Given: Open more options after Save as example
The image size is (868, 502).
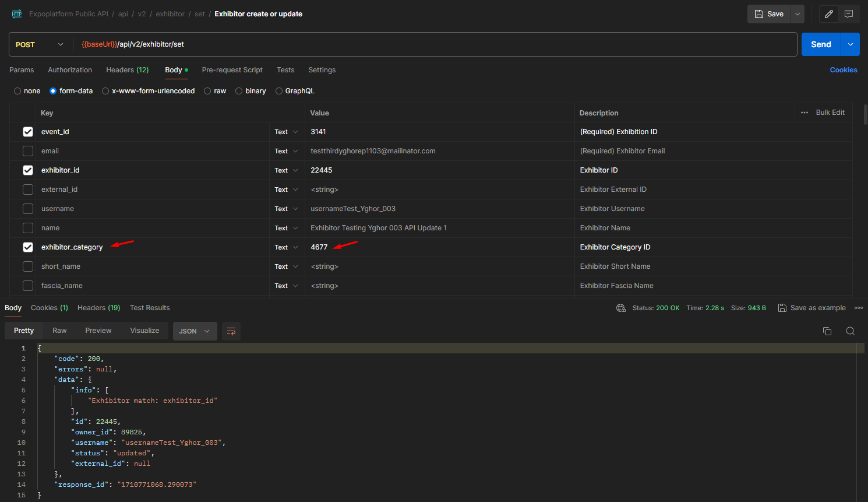Looking at the screenshot, I should tap(858, 308).
